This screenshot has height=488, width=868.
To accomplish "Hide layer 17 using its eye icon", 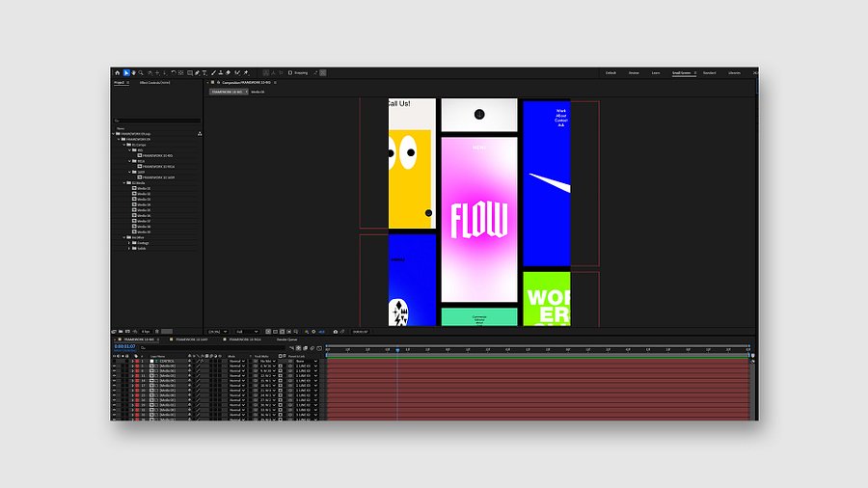I will (115, 386).
